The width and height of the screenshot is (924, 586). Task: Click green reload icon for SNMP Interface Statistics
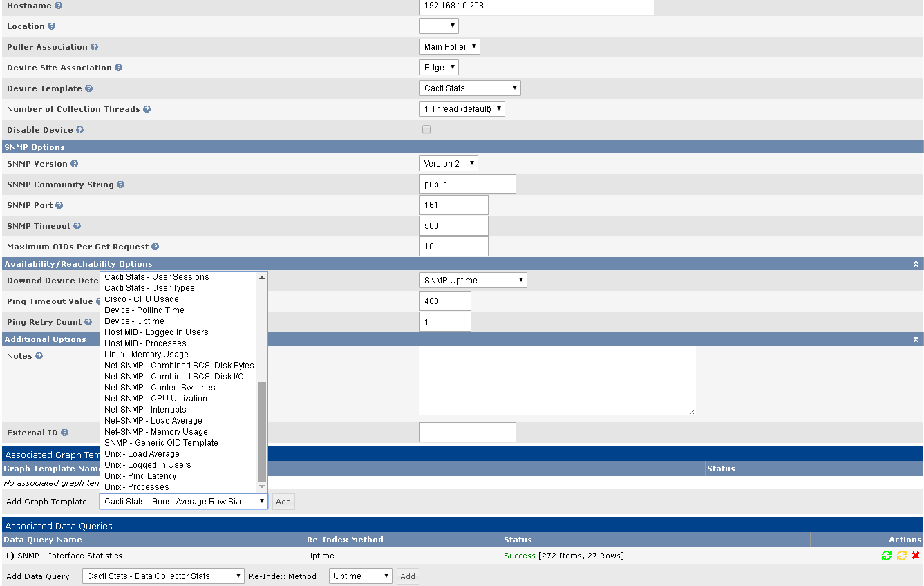click(887, 556)
